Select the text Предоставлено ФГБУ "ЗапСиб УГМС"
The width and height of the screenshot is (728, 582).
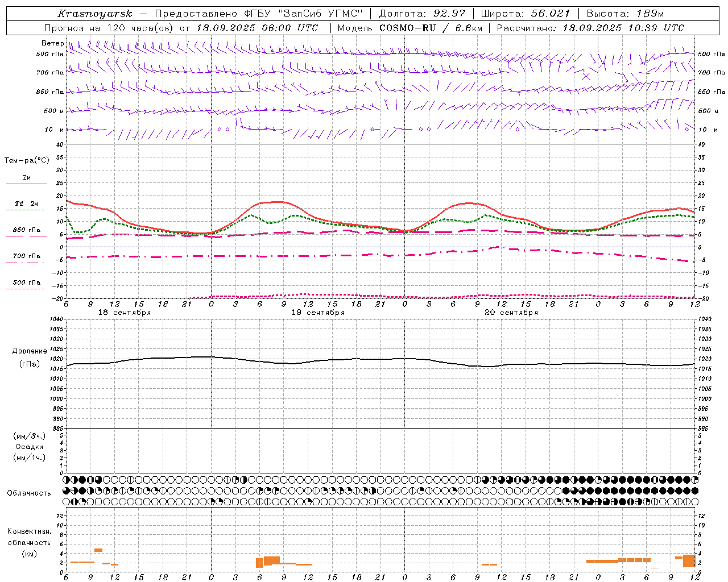[x=259, y=14]
